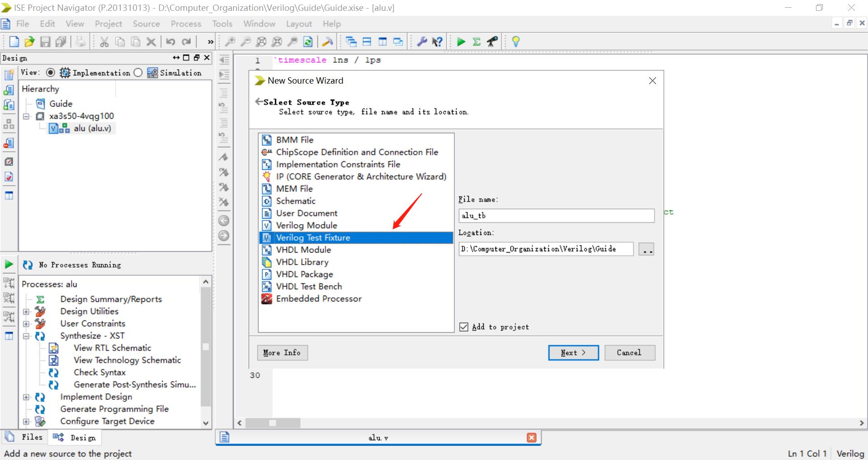Close the New Source Wizard dialog
868x460 pixels.
(x=652, y=80)
